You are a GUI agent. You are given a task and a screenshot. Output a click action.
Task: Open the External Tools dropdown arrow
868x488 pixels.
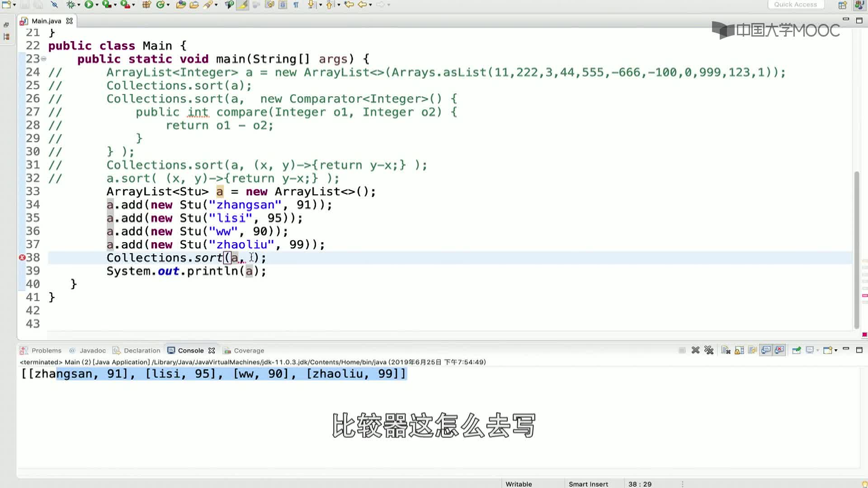(x=133, y=5)
